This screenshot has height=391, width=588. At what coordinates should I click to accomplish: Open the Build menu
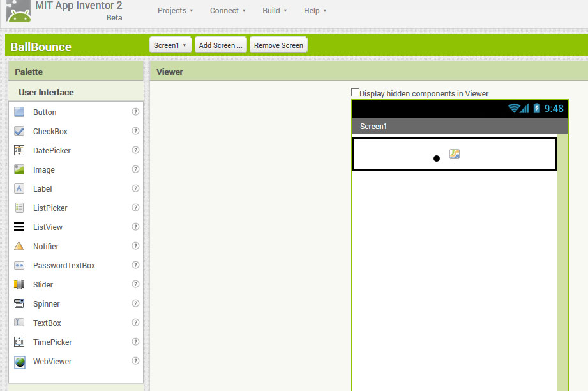click(x=275, y=10)
